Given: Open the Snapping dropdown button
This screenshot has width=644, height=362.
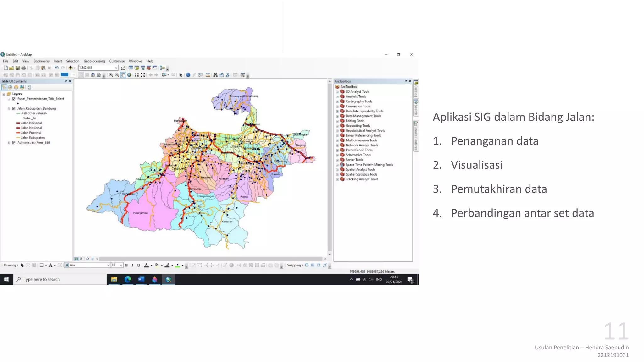Looking at the screenshot, I should point(295,265).
